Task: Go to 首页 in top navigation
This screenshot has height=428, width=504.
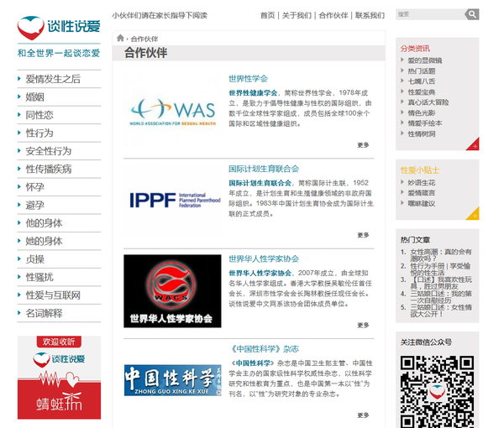Action: (267, 15)
